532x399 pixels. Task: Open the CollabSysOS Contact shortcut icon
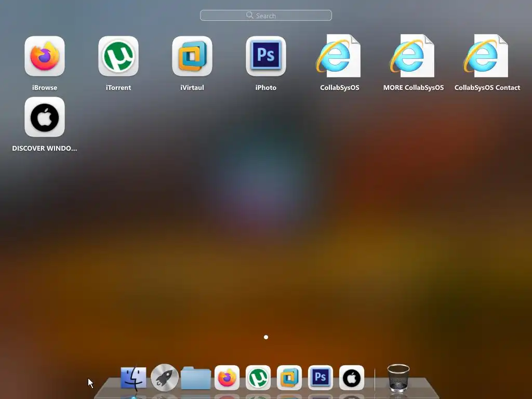point(486,56)
